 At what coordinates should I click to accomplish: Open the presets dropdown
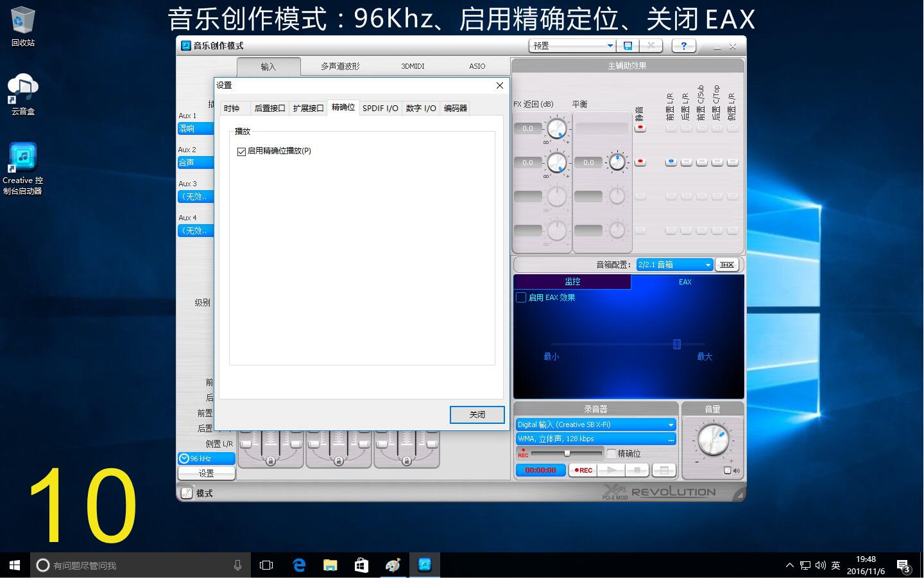click(572, 46)
